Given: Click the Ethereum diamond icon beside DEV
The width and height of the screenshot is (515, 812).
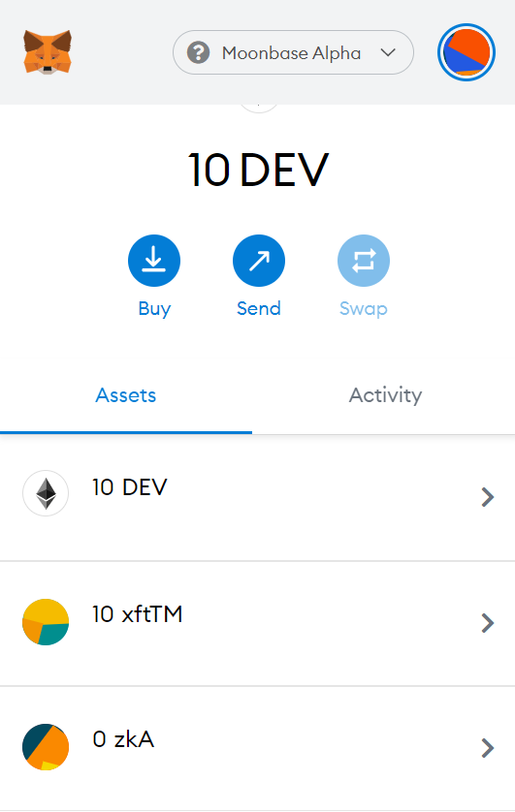Looking at the screenshot, I should click(46, 493).
